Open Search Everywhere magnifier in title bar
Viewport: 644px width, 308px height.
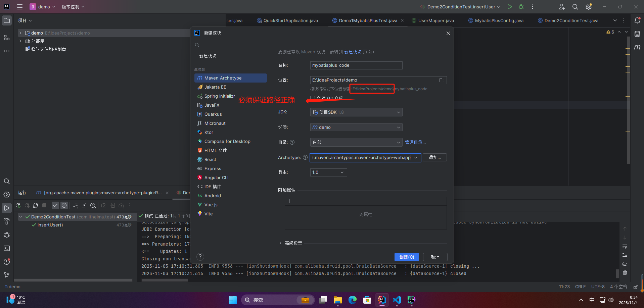click(x=575, y=7)
